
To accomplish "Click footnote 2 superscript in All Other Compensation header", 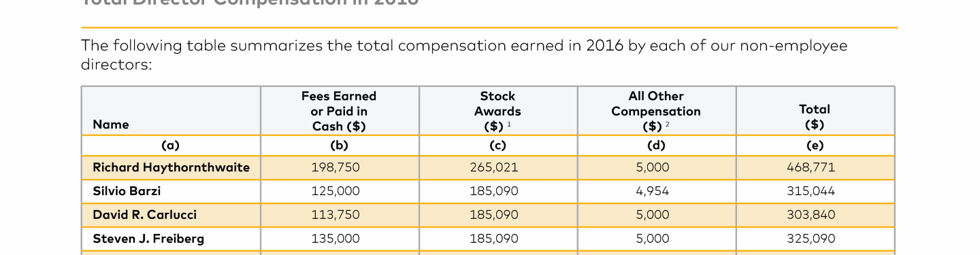I will click(x=668, y=124).
